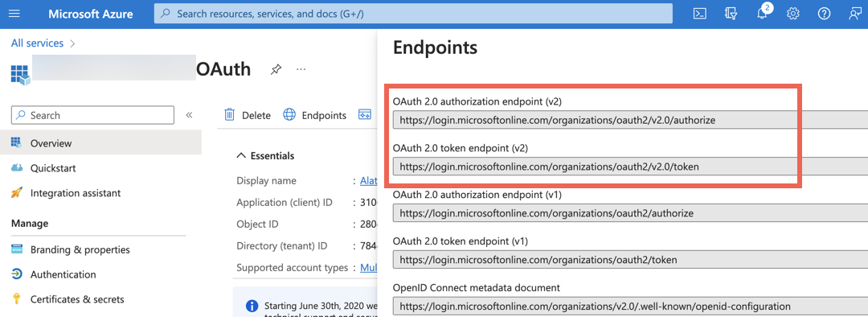The width and height of the screenshot is (868, 317).
Task: Follow the All services breadcrumb link
Action: (x=37, y=43)
